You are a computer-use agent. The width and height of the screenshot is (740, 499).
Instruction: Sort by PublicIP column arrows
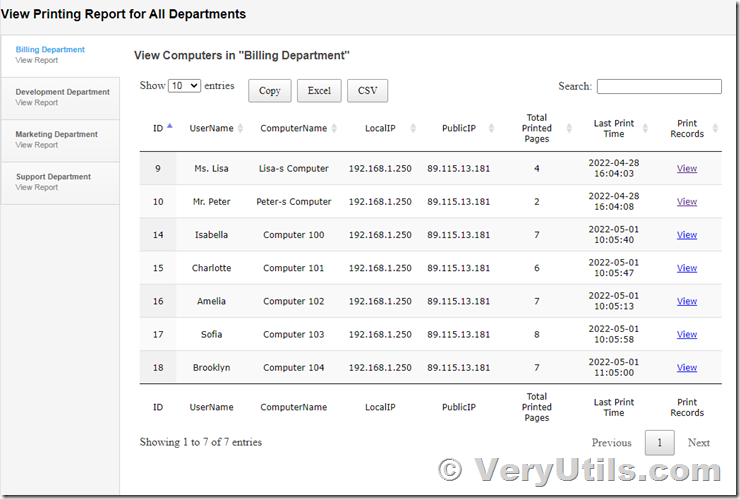[x=491, y=128]
